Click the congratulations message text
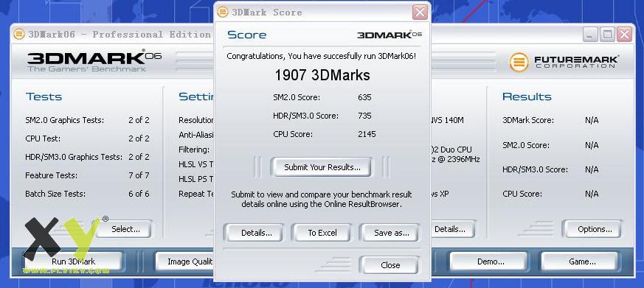 322,56
